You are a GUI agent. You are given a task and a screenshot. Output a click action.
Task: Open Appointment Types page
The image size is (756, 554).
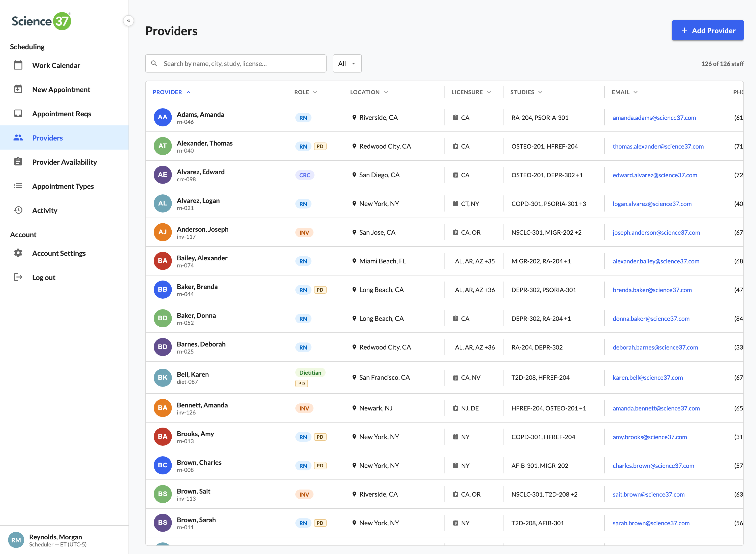click(x=65, y=186)
